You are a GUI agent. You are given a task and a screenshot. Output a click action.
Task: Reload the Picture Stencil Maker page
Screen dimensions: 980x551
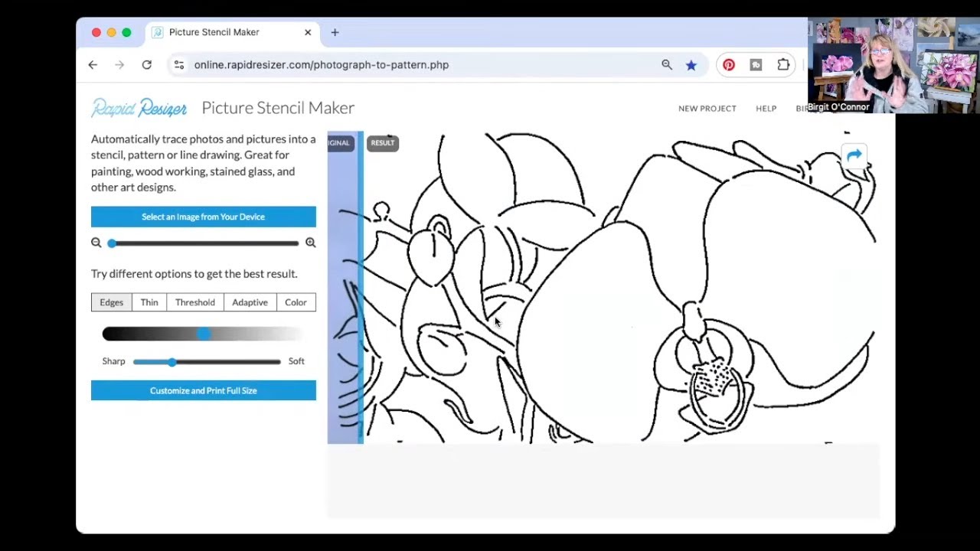coord(146,65)
